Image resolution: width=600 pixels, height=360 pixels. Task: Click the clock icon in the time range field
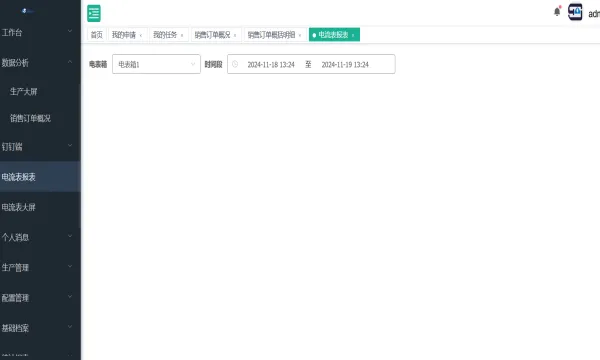pos(235,64)
